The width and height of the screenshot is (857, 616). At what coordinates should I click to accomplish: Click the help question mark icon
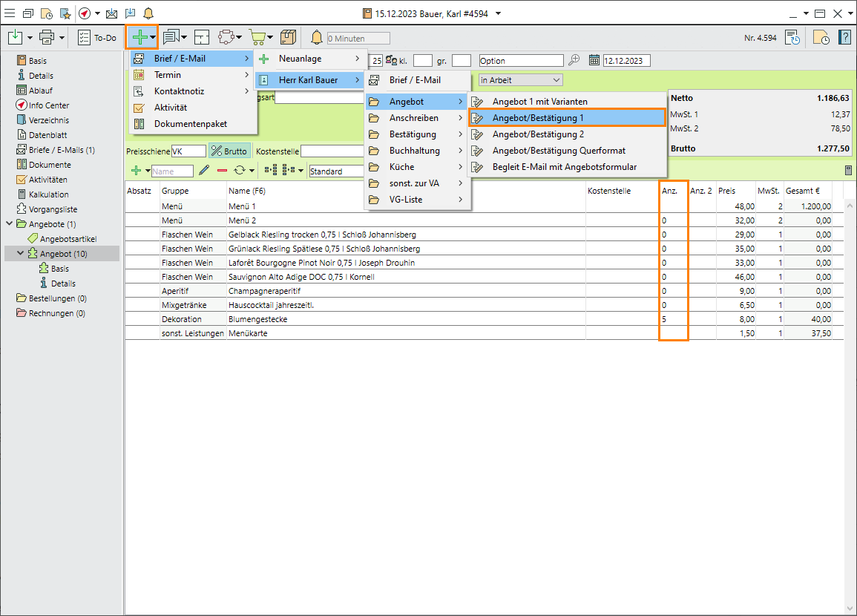[844, 38]
